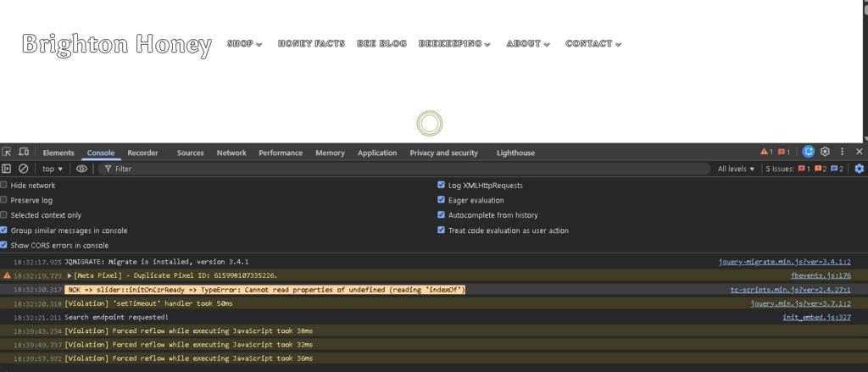Open DevTools settings gear

(826, 152)
